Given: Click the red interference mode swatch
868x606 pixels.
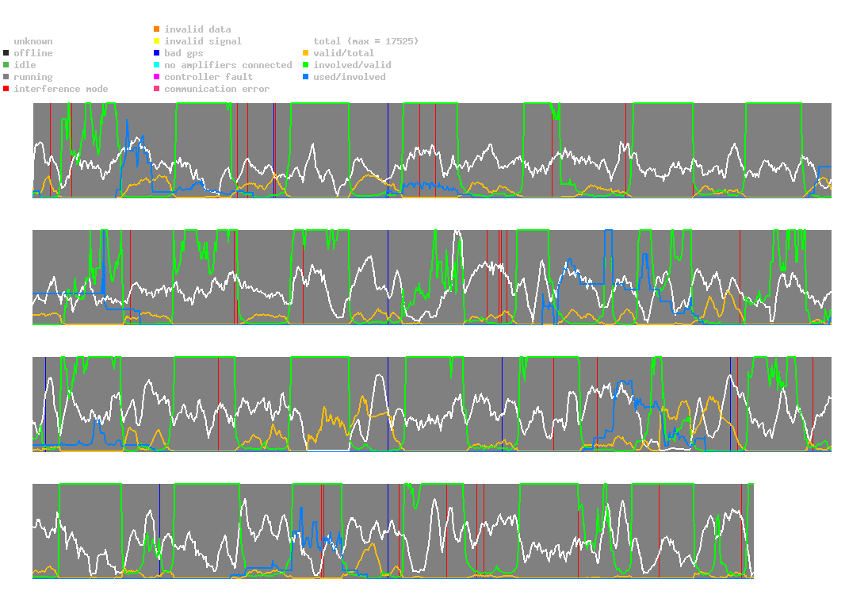Looking at the screenshot, I should point(6,89).
